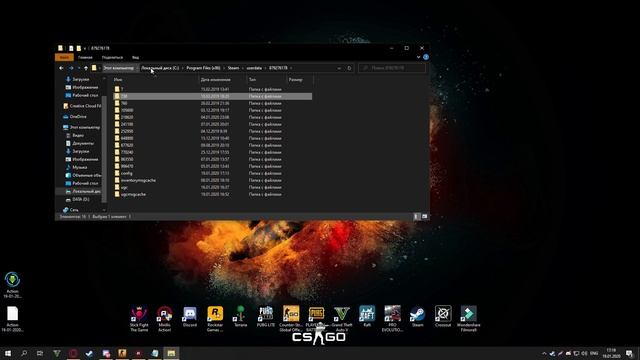Jump to Локальный диск (C:) breadcrumb
The width and height of the screenshot is (640, 360).
click(160, 68)
